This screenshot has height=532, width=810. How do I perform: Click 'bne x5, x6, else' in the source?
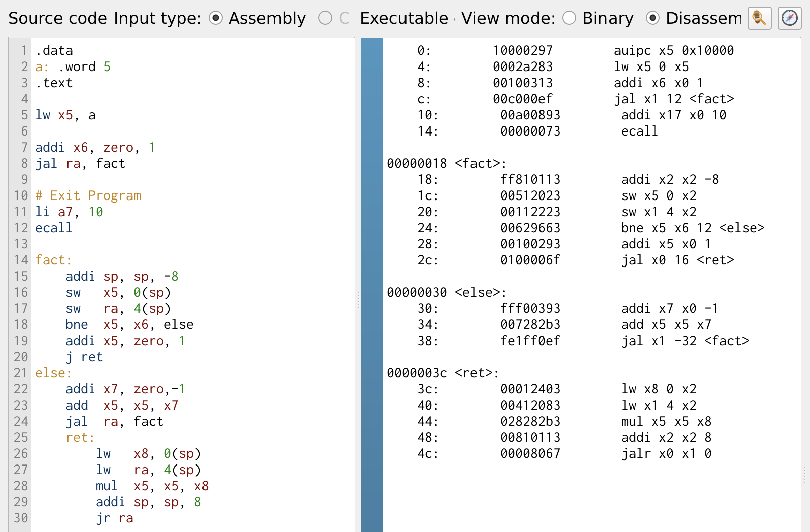click(129, 324)
